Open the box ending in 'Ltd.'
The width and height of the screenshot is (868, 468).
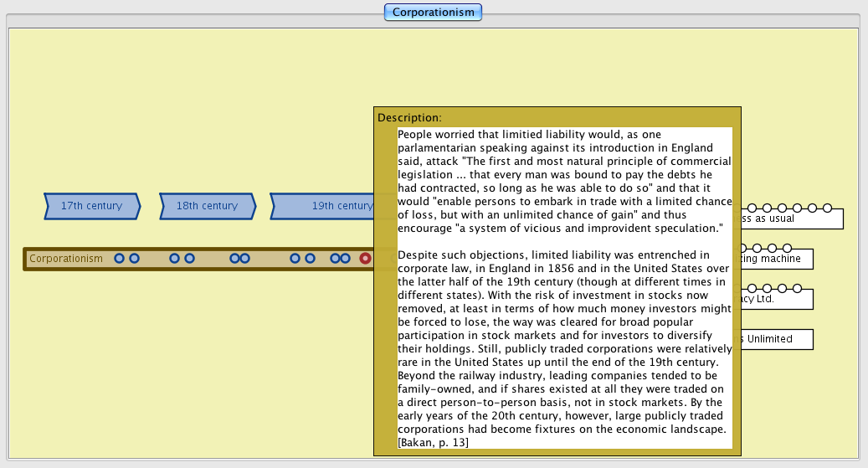(x=766, y=299)
